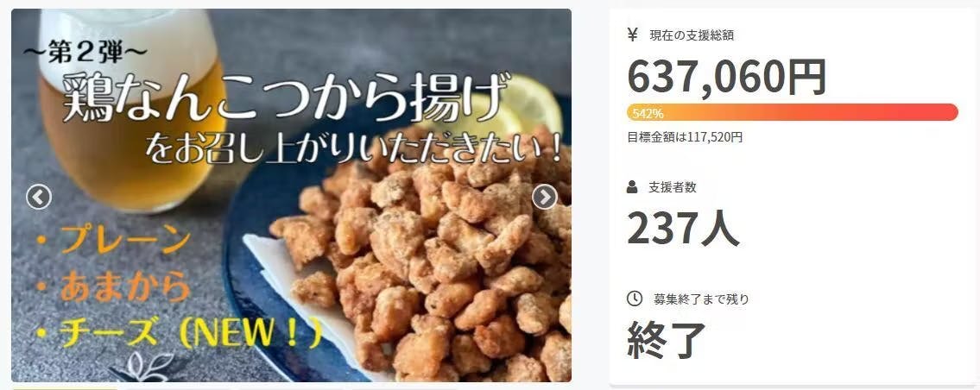The height and width of the screenshot is (390, 980).
Task: Click the supporter person icon
Action: (x=632, y=186)
